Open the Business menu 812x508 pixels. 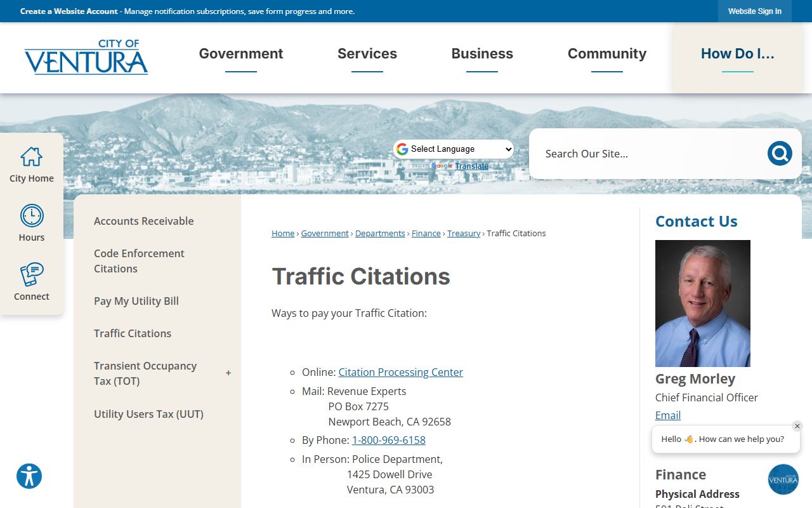coord(482,54)
